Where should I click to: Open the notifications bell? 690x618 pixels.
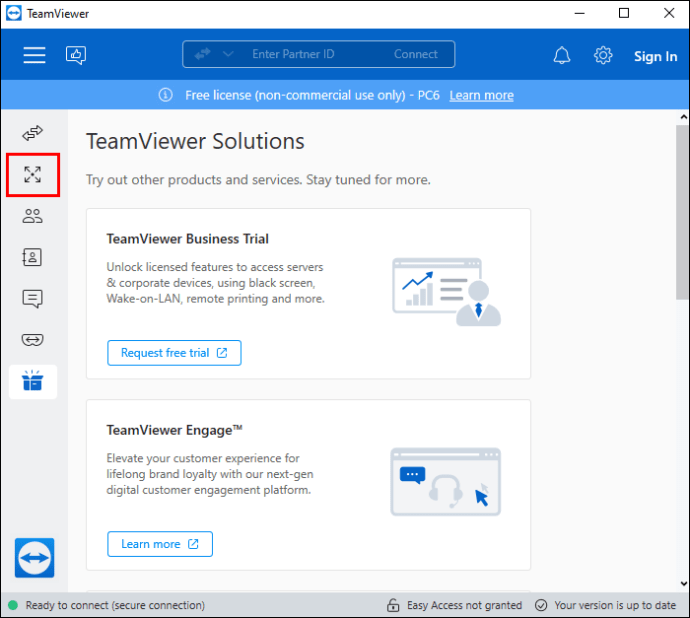[562, 56]
